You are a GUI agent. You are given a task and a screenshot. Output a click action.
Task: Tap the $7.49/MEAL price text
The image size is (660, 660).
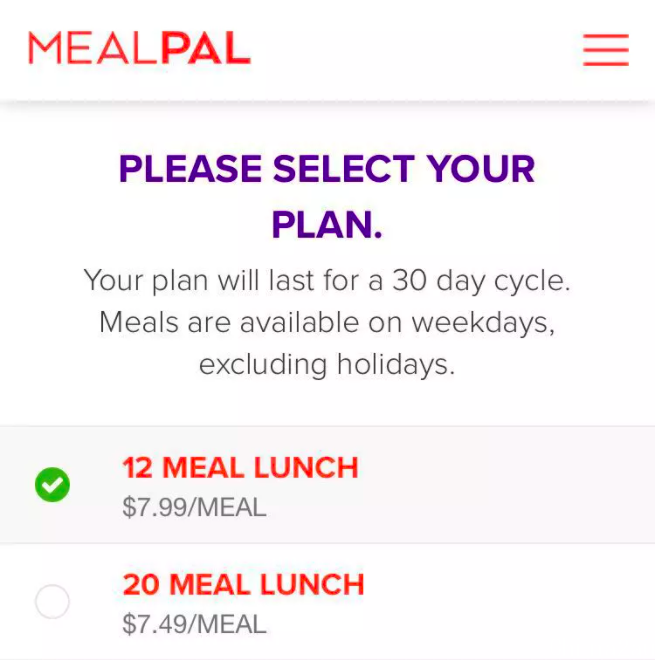[x=194, y=624]
